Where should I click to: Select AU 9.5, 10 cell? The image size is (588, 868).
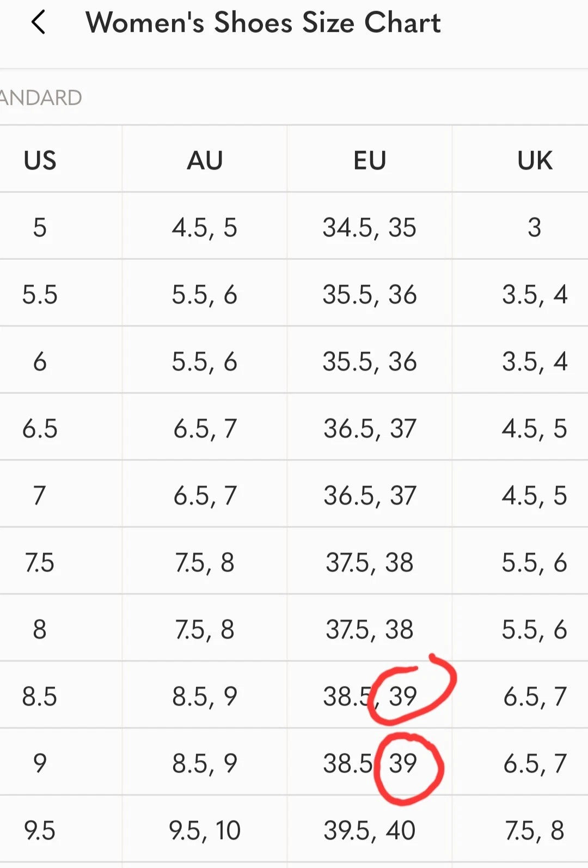[205, 830]
